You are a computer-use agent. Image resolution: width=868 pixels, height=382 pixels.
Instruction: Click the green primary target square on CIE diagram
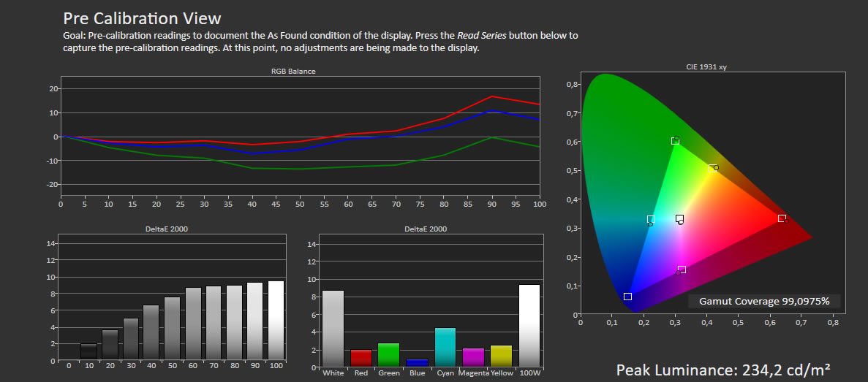676,141
